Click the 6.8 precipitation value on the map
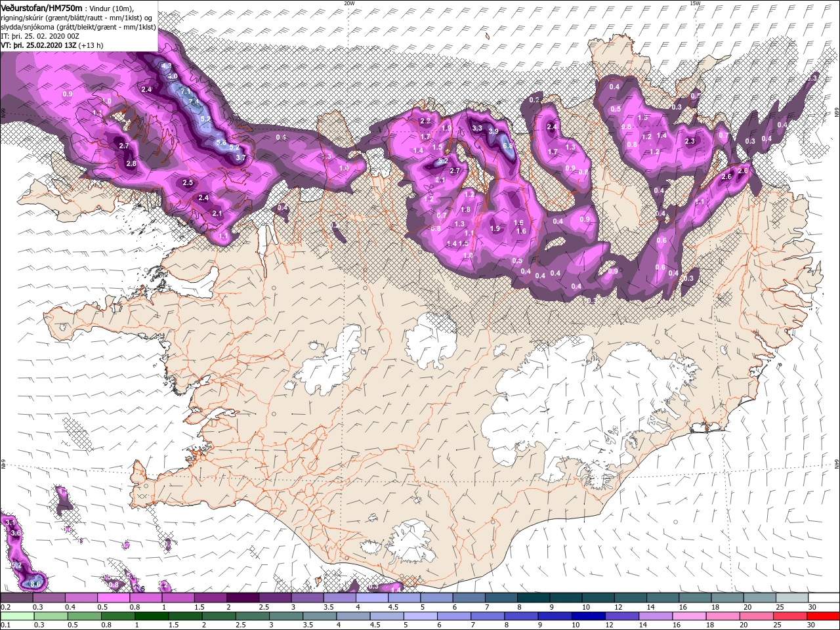Viewport: 840px width, 630px height. pyautogui.click(x=507, y=146)
